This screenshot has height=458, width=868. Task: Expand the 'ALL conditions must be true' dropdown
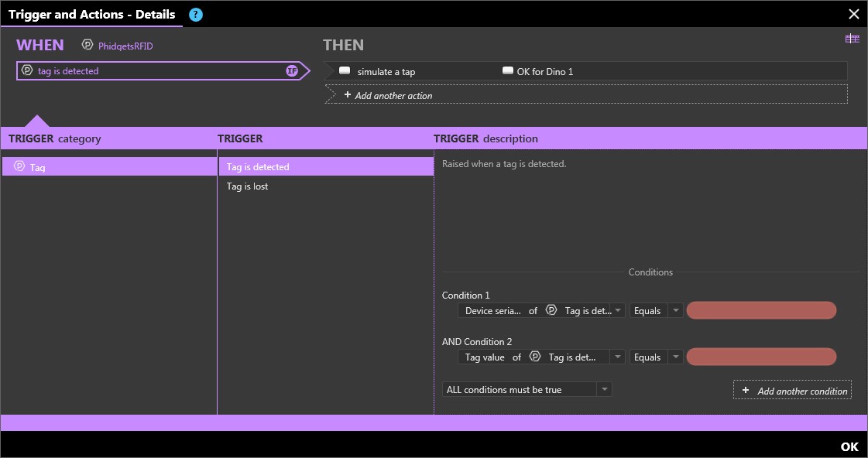click(604, 390)
